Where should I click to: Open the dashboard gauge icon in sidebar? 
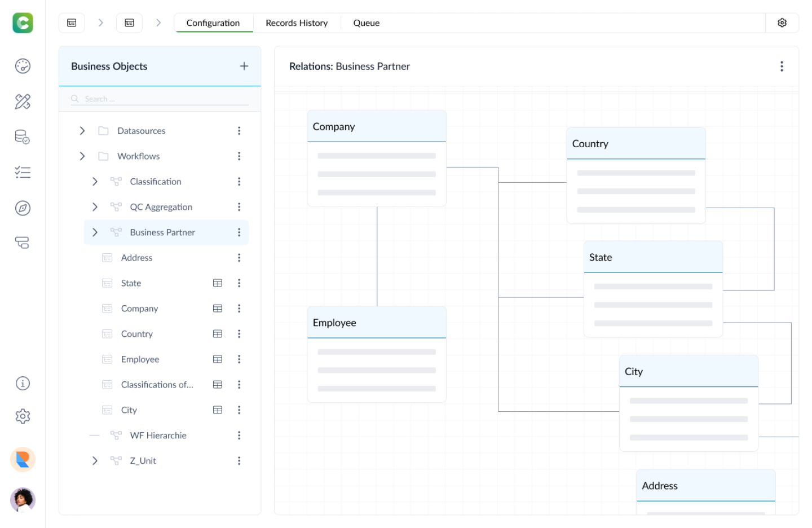(23, 66)
